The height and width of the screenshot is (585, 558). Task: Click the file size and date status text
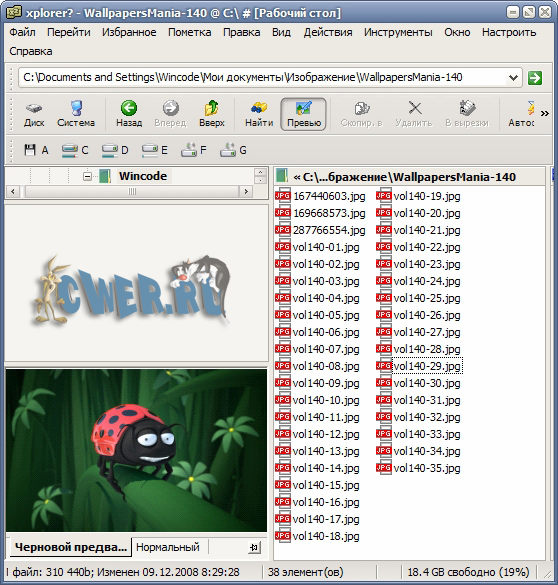pyautogui.click(x=122, y=572)
